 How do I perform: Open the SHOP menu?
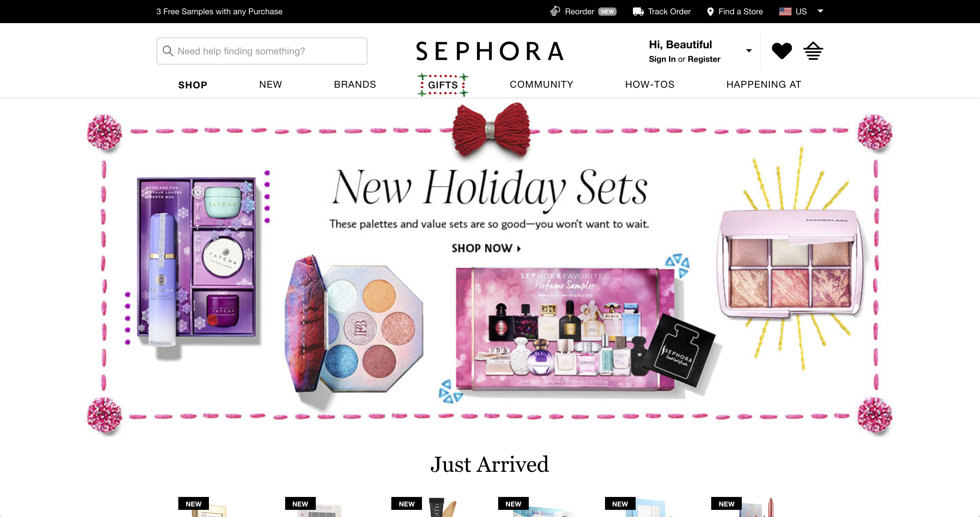(x=193, y=85)
